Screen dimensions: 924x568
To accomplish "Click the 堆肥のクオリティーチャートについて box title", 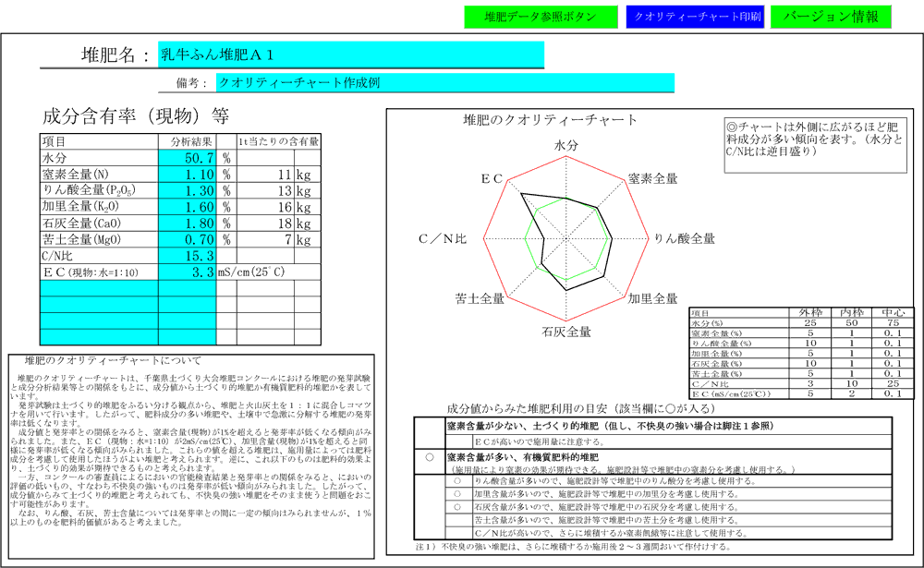I will pyautogui.click(x=113, y=360).
